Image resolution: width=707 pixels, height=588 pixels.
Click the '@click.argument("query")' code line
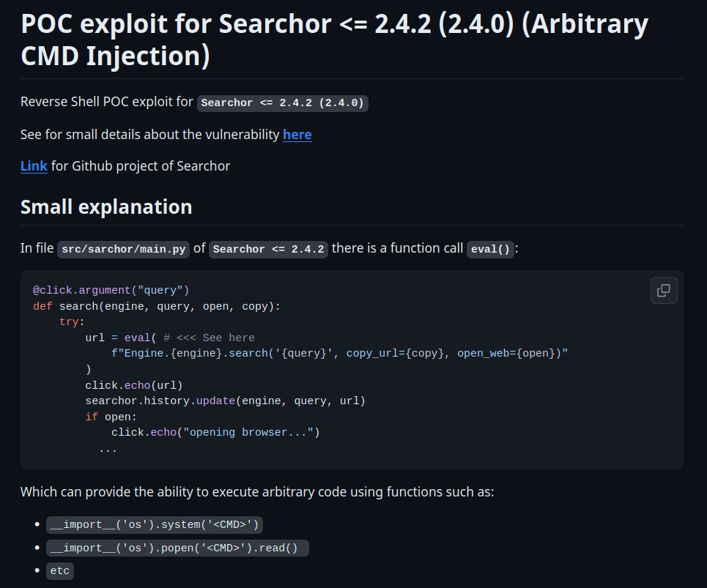[111, 291]
